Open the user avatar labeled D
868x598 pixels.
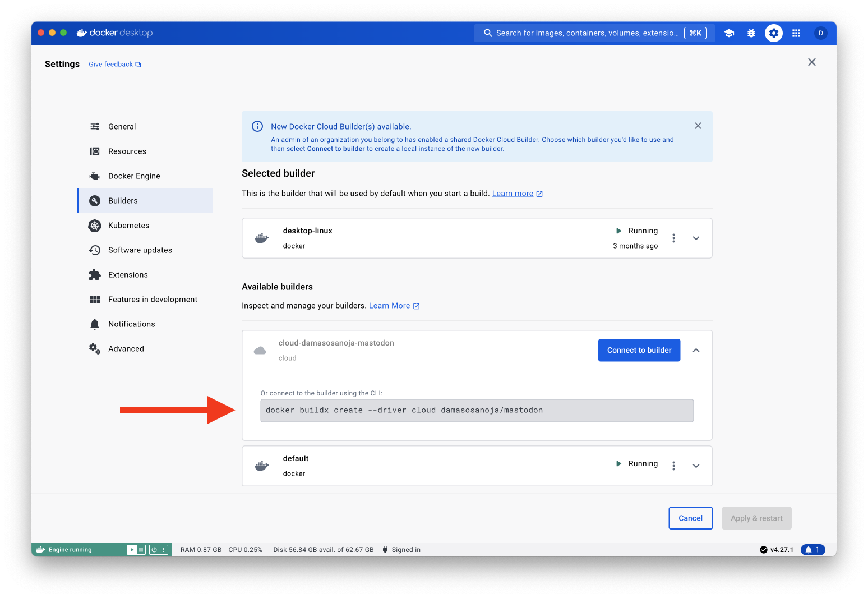820,33
